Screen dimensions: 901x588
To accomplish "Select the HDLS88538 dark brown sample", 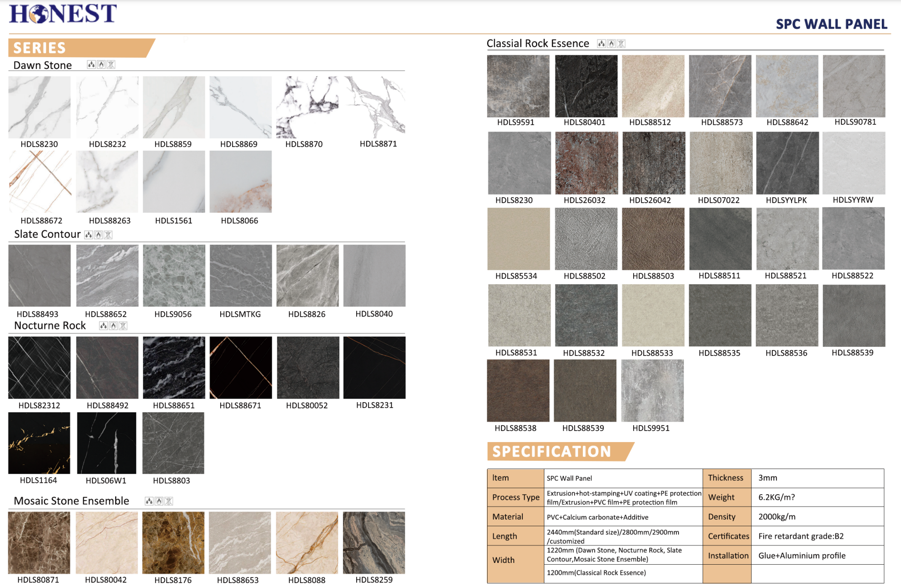I will pyautogui.click(x=518, y=390).
